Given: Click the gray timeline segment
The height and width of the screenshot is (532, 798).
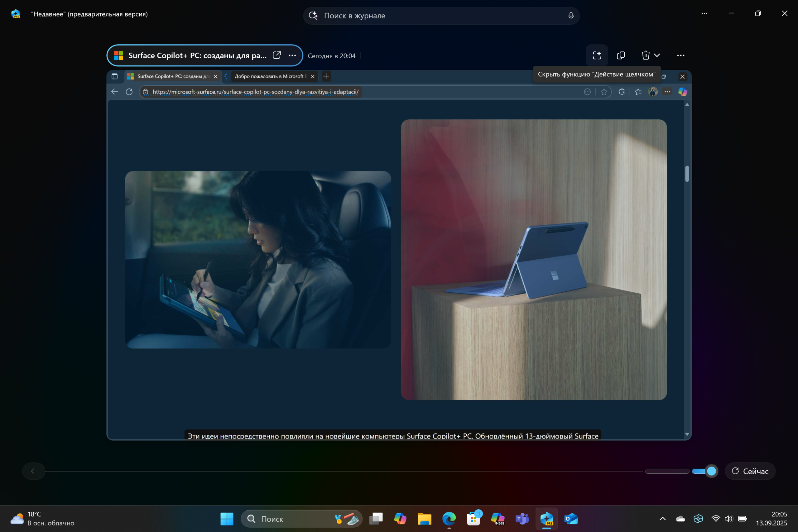Looking at the screenshot, I should (x=667, y=471).
